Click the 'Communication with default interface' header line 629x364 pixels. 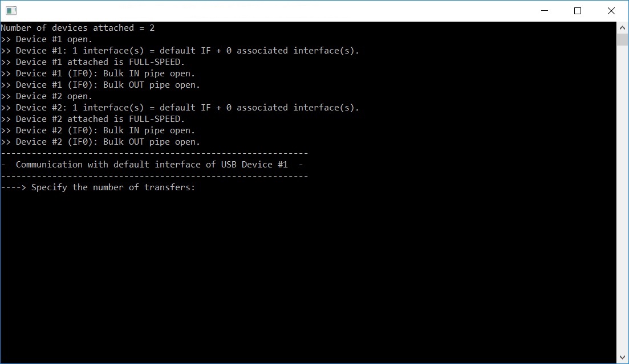152,165
